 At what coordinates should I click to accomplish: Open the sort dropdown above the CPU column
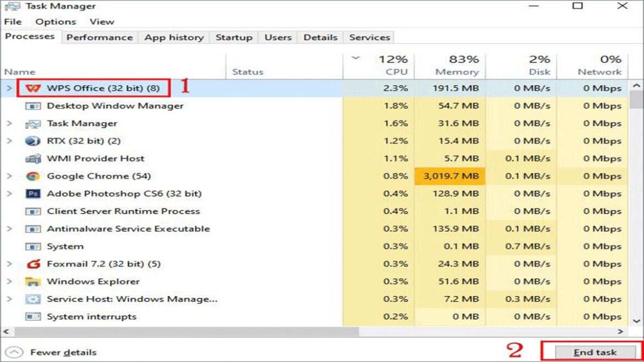pyautogui.click(x=356, y=57)
